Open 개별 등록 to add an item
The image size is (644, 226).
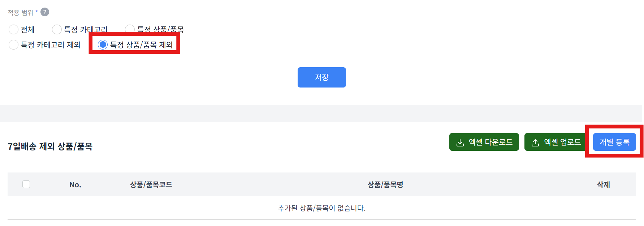[x=614, y=142]
